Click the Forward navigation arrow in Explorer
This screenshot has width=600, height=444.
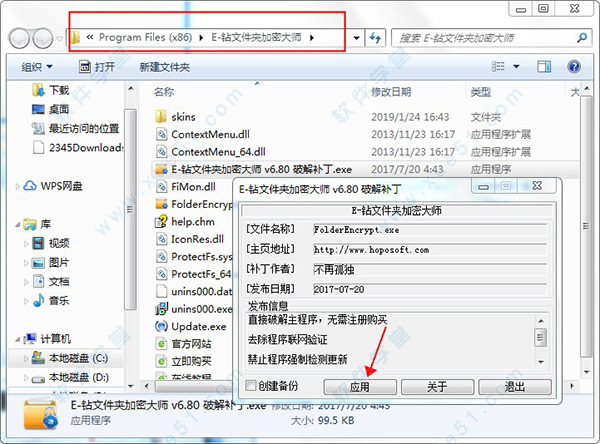43,38
